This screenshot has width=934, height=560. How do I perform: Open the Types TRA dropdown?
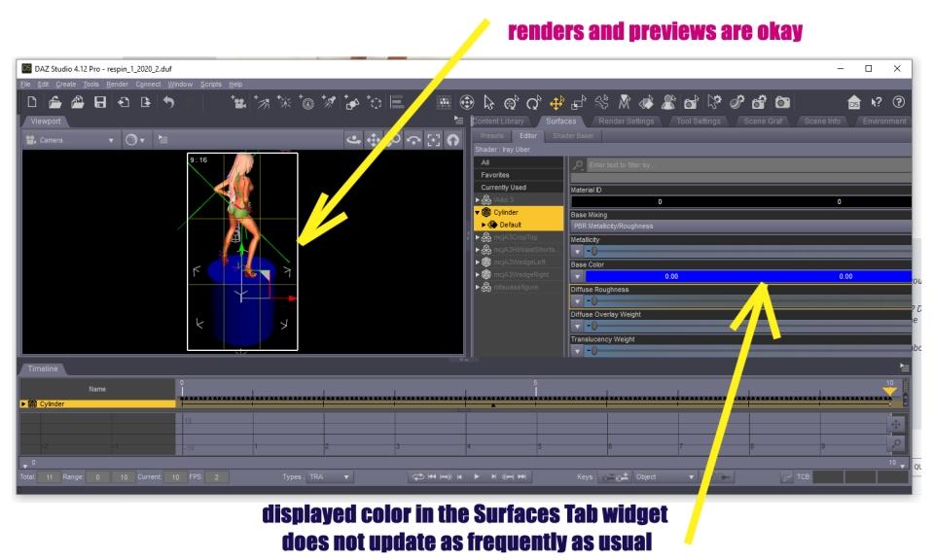tap(330, 477)
